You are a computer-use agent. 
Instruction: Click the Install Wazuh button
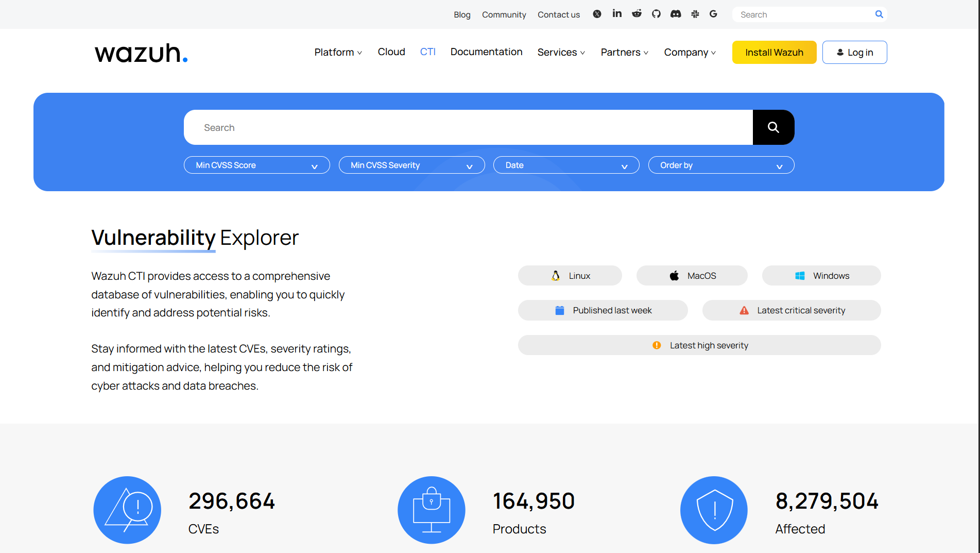774,52
